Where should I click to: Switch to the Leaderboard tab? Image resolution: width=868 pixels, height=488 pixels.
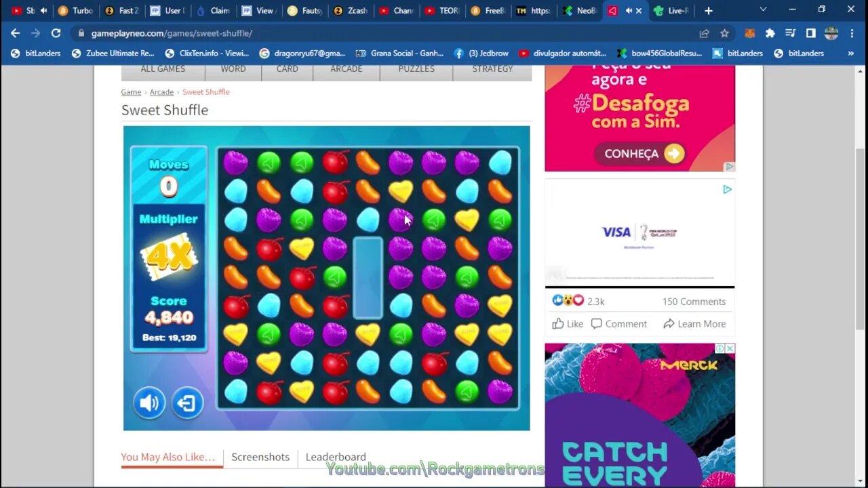click(336, 457)
